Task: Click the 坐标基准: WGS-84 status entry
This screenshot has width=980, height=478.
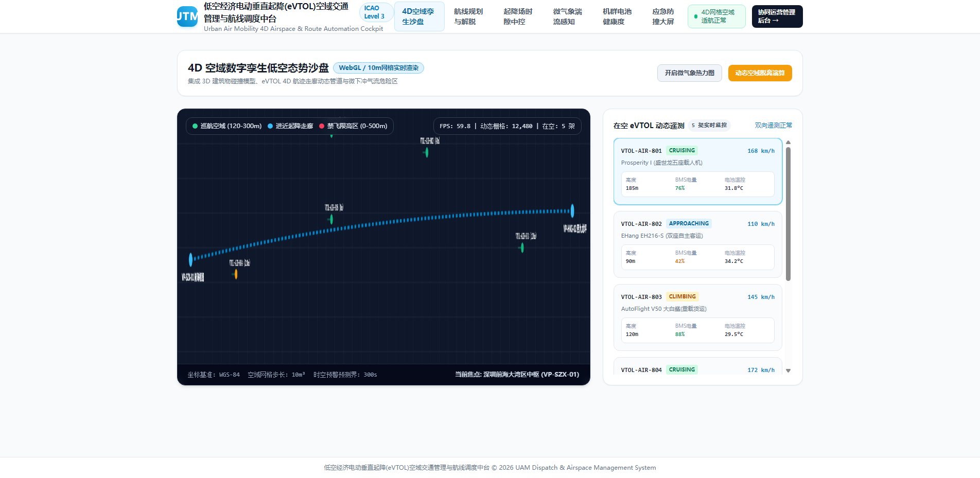Action: 214,375
